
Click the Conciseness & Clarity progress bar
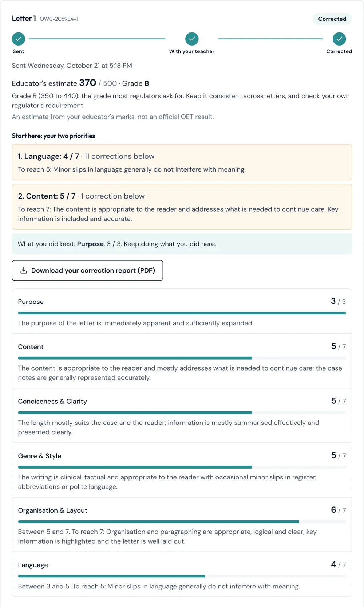182,412
